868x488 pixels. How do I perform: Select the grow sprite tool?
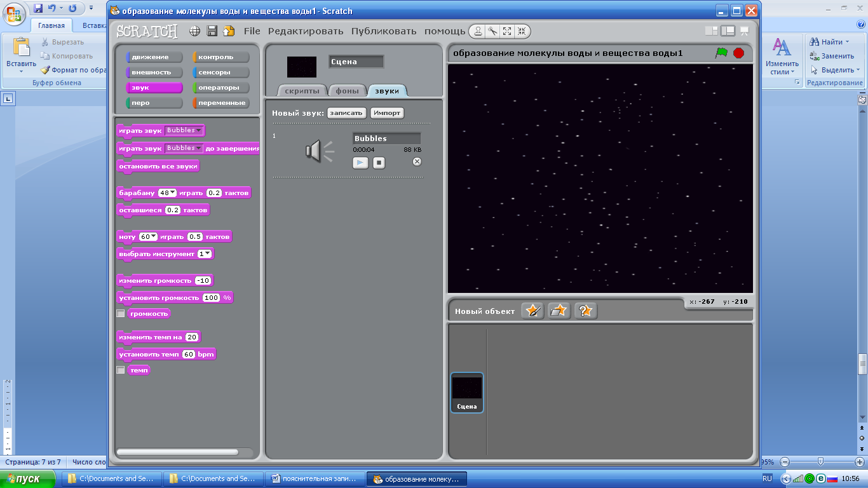coord(507,31)
